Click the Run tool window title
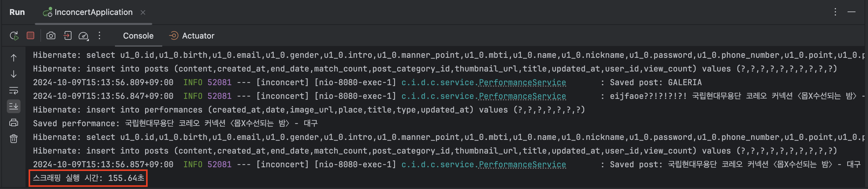 pos(17,12)
